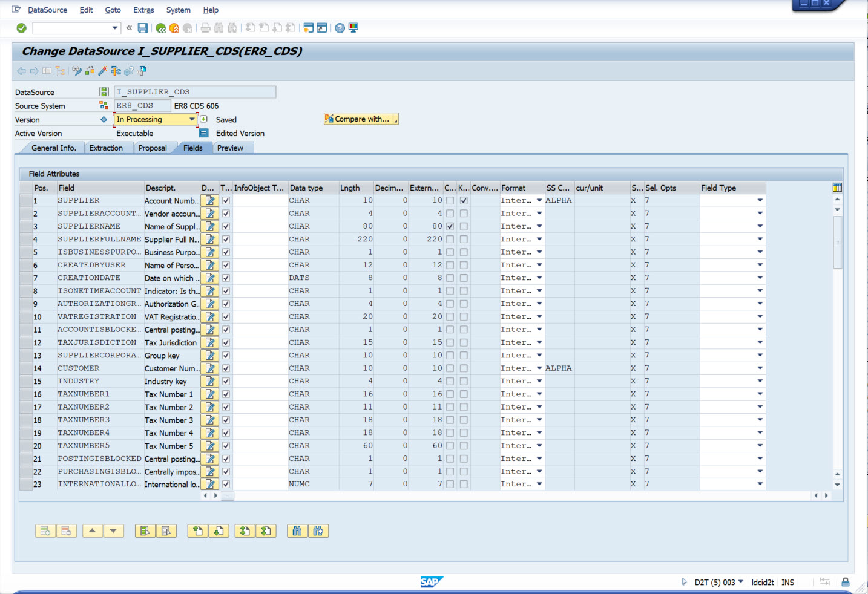Open the Goto menu

(113, 10)
